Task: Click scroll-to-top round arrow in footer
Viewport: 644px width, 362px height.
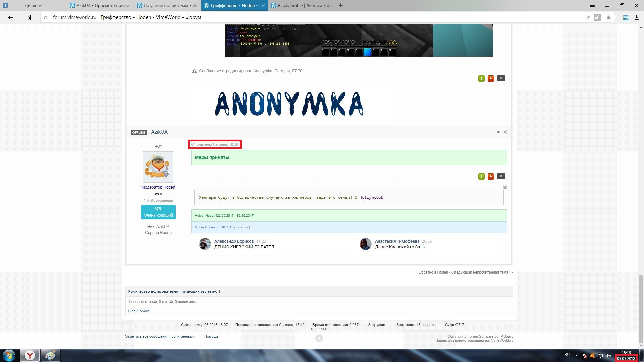Action: [x=319, y=338]
